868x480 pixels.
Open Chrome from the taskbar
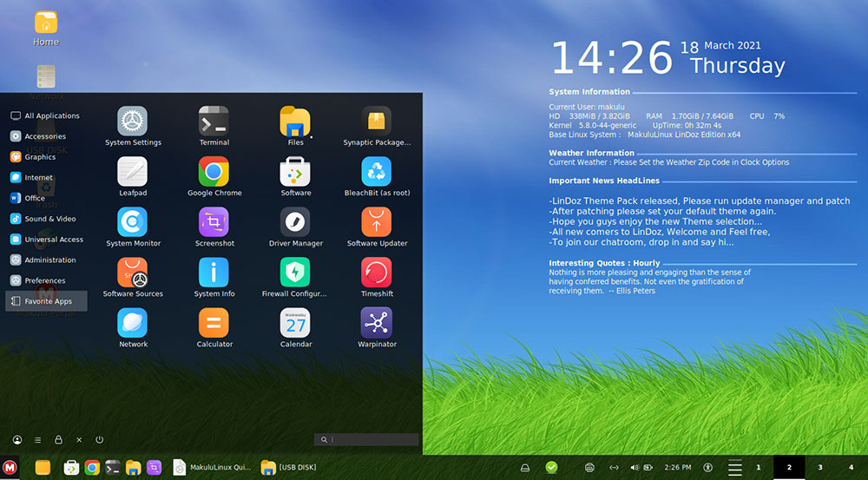click(x=92, y=468)
